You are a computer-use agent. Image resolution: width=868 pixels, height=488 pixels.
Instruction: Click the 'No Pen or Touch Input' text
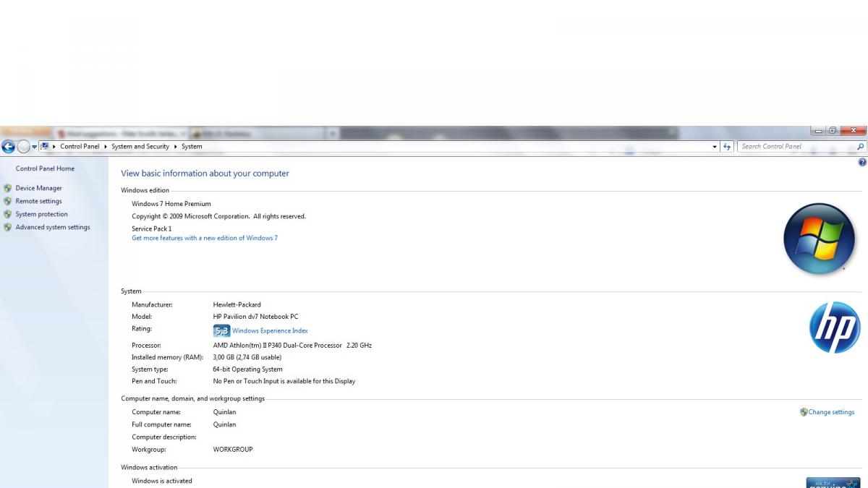pyautogui.click(x=284, y=381)
